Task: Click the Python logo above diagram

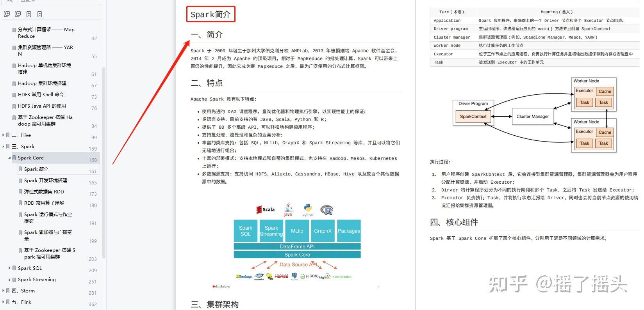Action: [x=308, y=210]
